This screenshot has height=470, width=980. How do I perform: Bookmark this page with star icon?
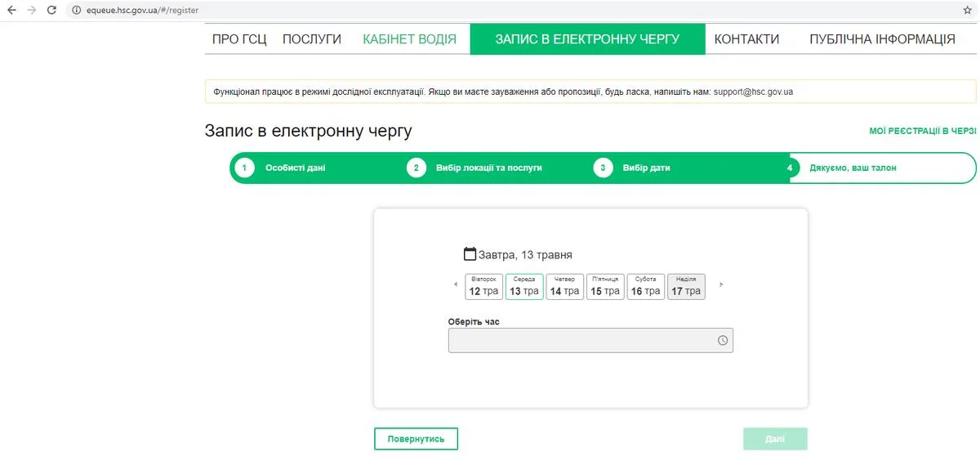coord(968,10)
